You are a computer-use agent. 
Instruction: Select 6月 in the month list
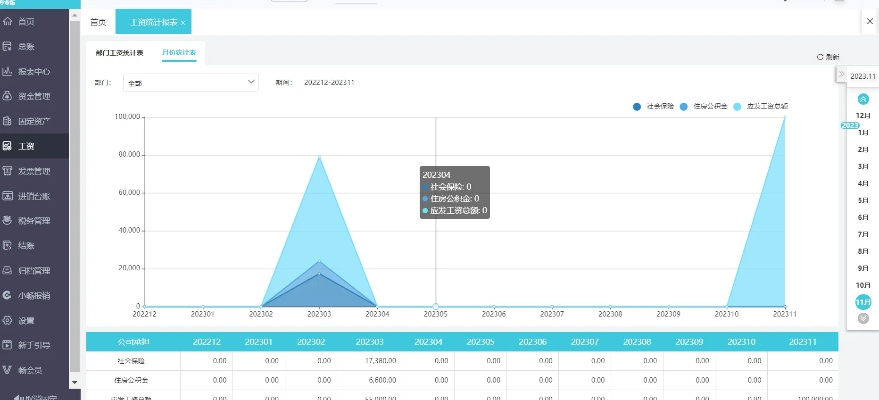pos(863,217)
